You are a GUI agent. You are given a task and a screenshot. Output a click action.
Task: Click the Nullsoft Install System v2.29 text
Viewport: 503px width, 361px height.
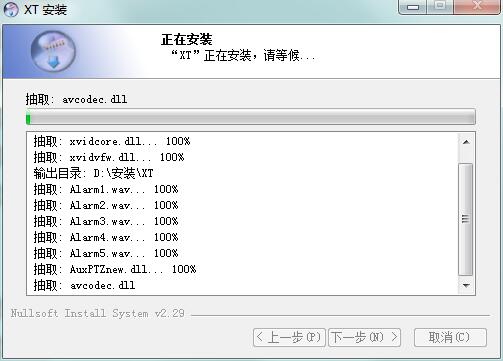[98, 313]
